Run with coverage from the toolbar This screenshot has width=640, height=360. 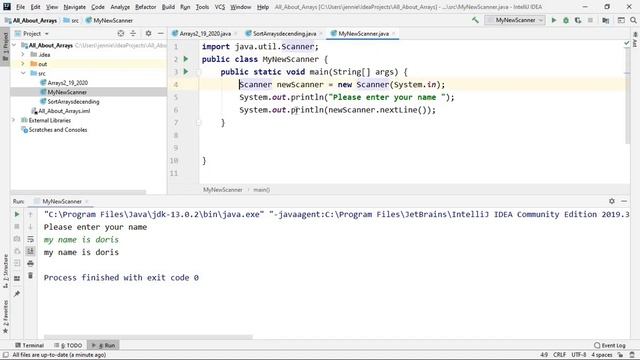coord(578,20)
